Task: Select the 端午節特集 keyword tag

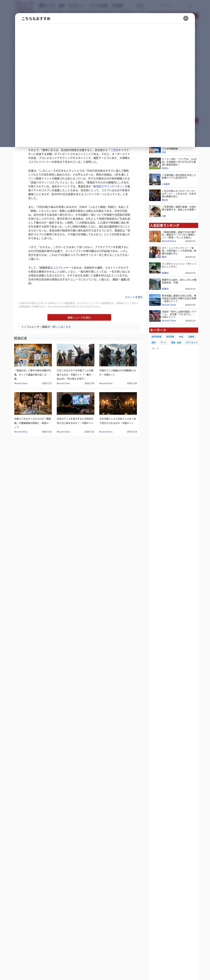Action: pos(157,337)
